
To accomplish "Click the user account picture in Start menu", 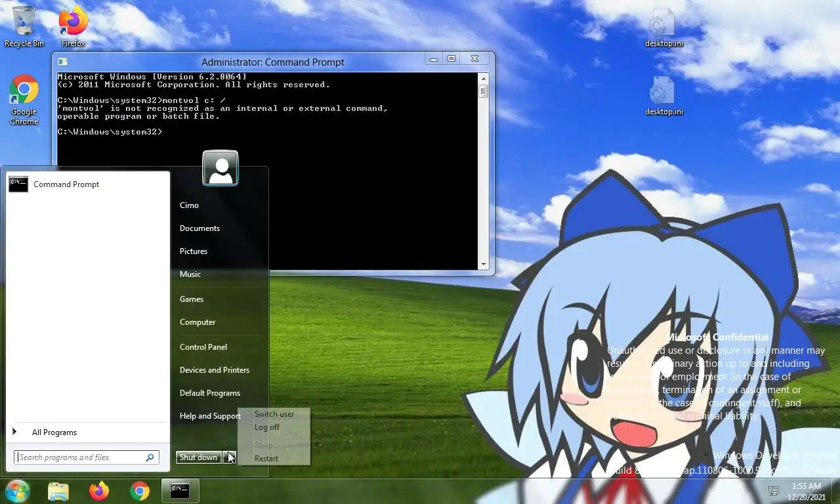I will (220, 168).
